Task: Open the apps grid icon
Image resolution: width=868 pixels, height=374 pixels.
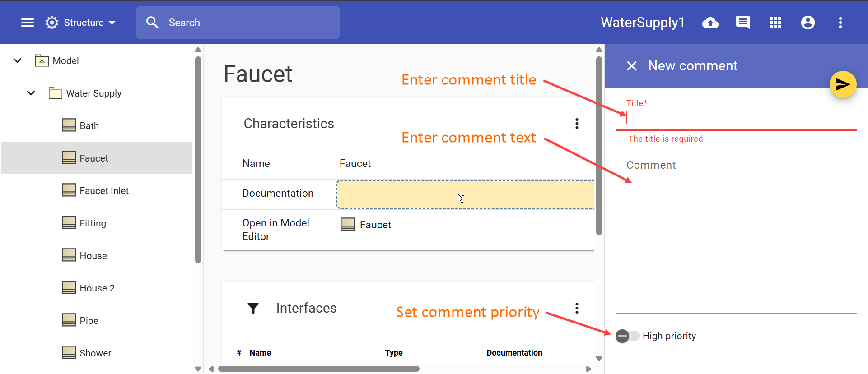Action: [775, 23]
